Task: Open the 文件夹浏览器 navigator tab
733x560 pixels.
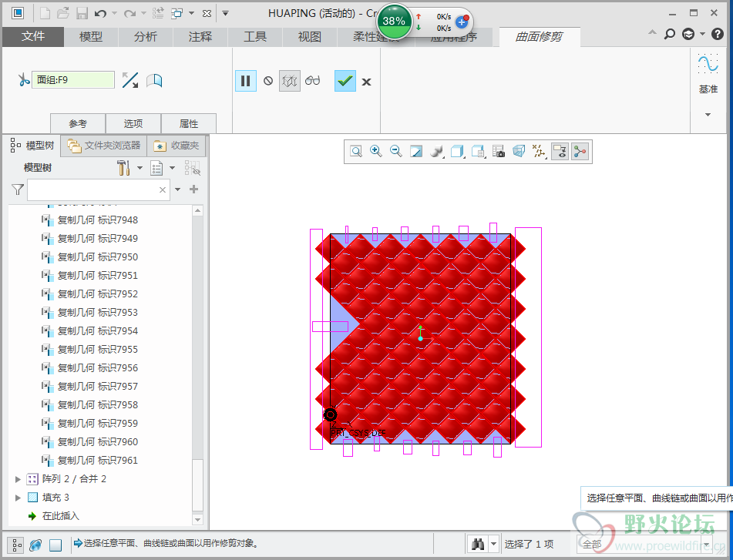Action: point(104,146)
